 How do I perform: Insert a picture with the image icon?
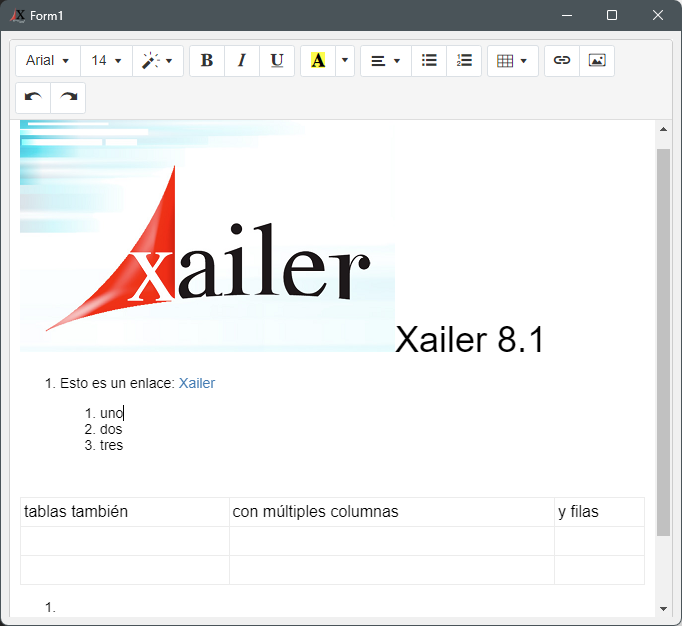coord(597,60)
